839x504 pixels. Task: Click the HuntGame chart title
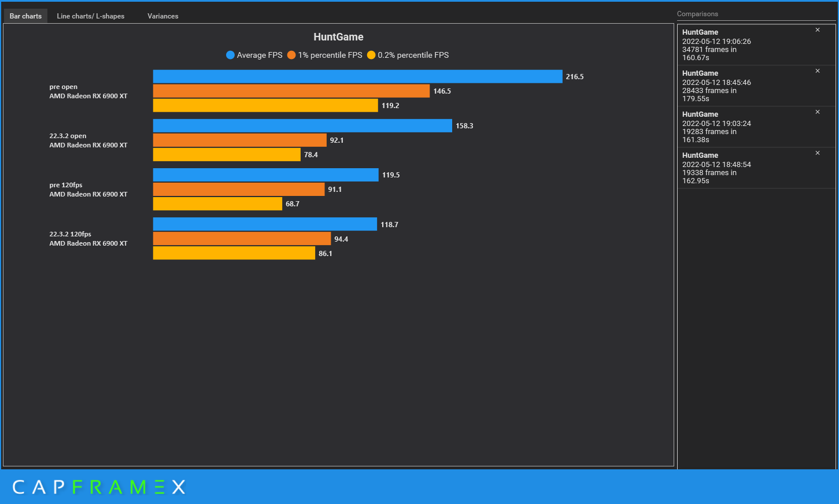pyautogui.click(x=338, y=37)
